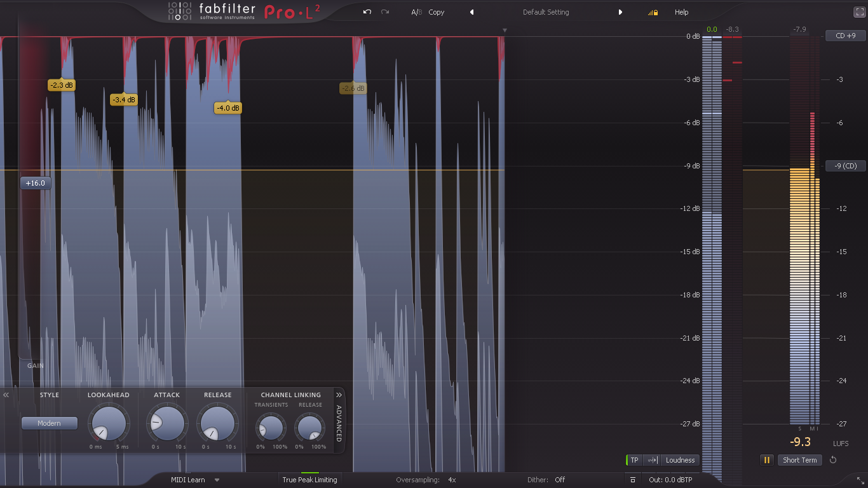Click the -12 dB scale label
The height and width of the screenshot is (488, 868).
click(690, 208)
